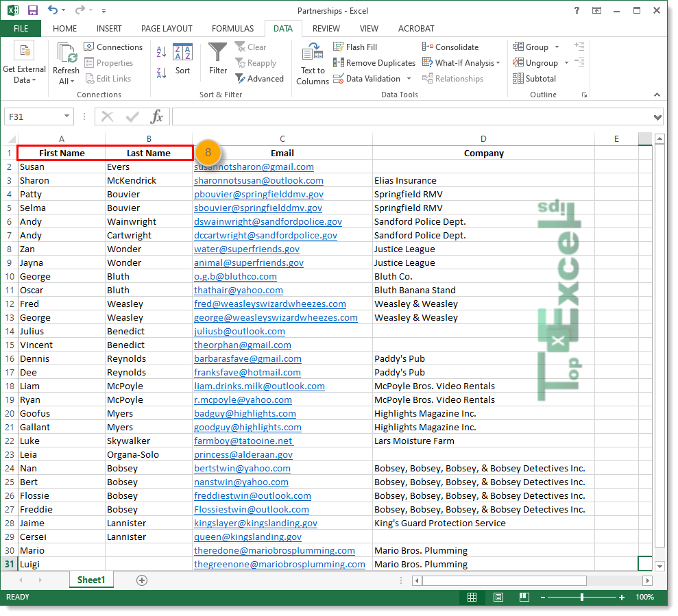This screenshot has width=678, height=616.
Task: Select column D header
Action: (483, 139)
